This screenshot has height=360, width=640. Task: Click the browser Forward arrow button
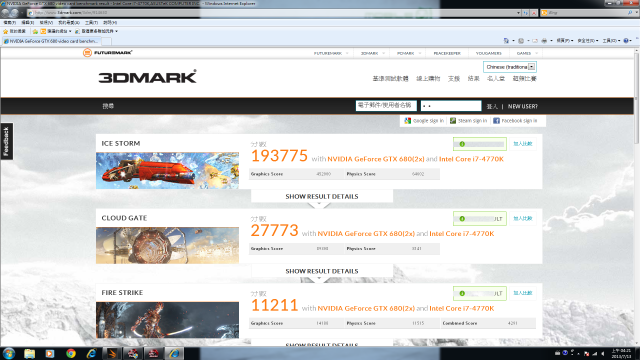[15, 13]
